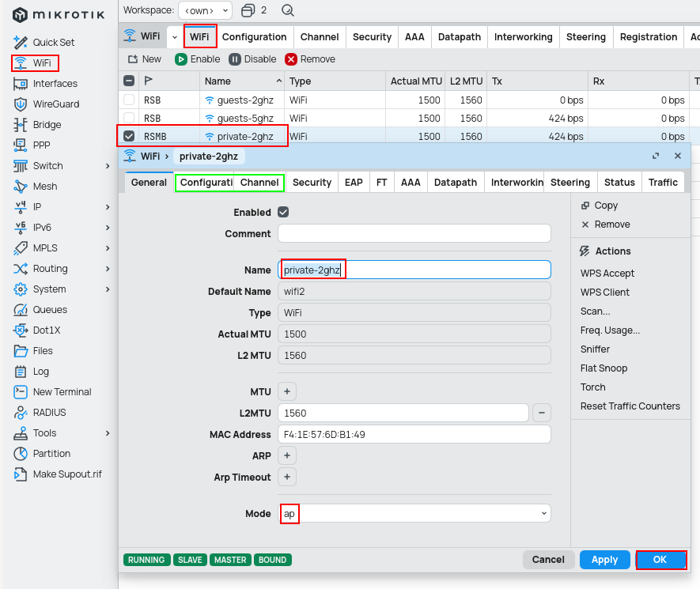
Task: Click the Disable toolbar button
Action: (252, 59)
